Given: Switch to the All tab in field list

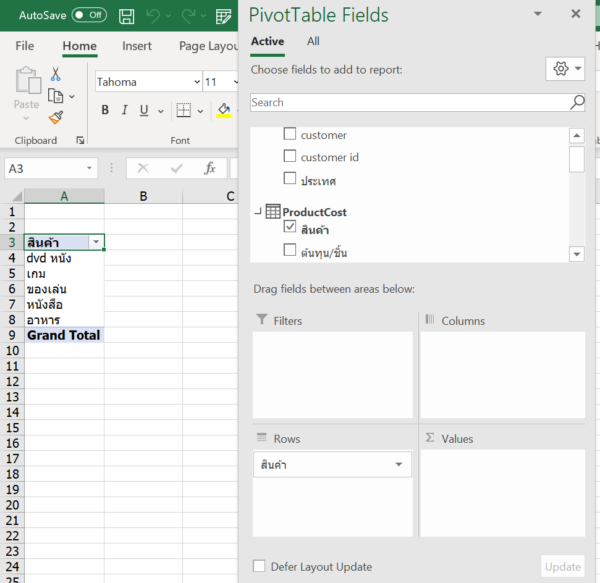Looking at the screenshot, I should 313,41.
